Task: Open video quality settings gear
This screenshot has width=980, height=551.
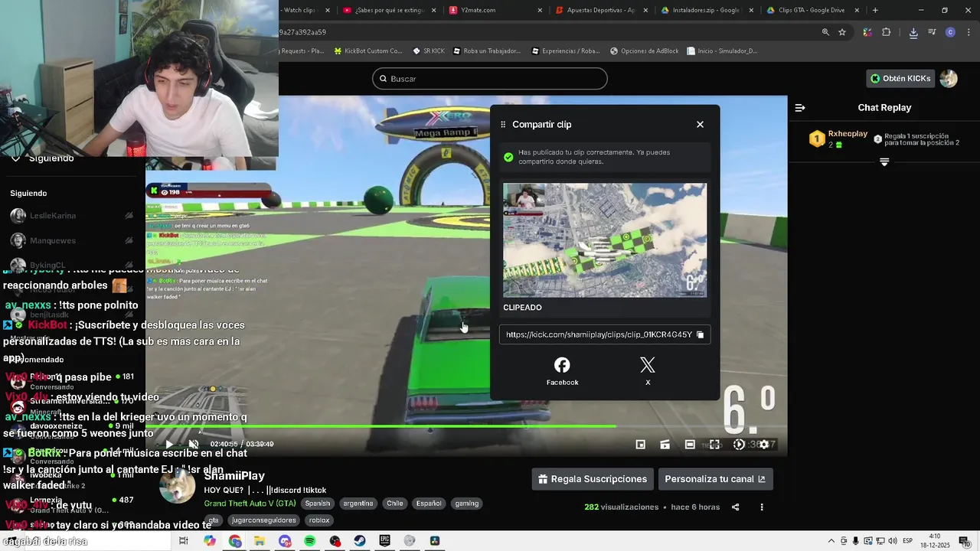Action: point(763,444)
